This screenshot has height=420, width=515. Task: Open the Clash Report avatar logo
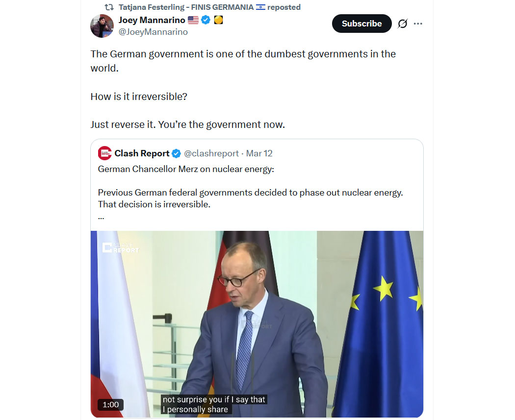(105, 153)
